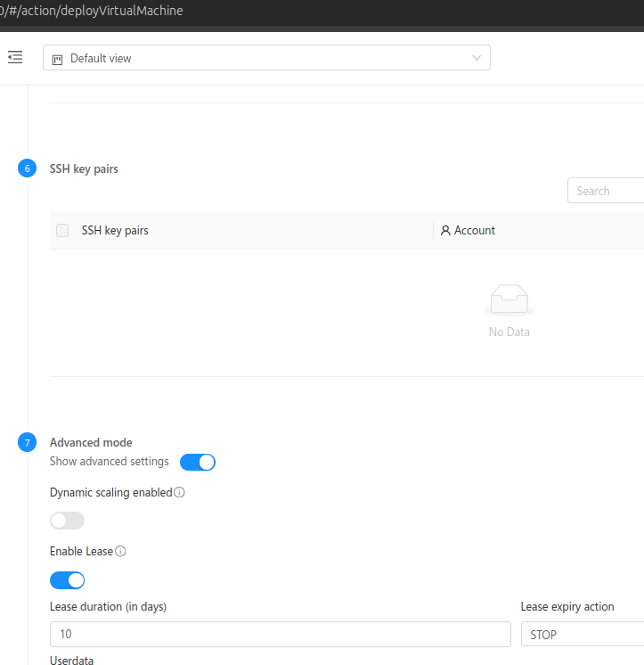
Task: Collapse the sidebar with the menu fold icon
Action: (15, 57)
